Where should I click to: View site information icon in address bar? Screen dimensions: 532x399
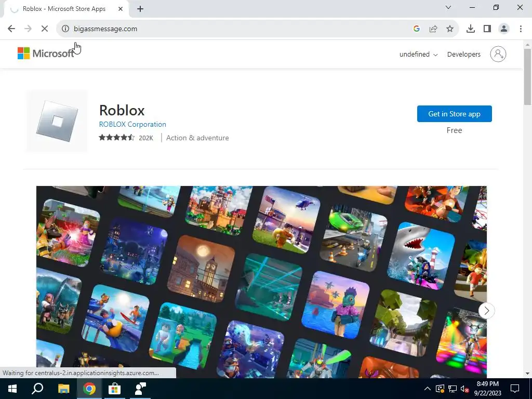click(x=65, y=29)
